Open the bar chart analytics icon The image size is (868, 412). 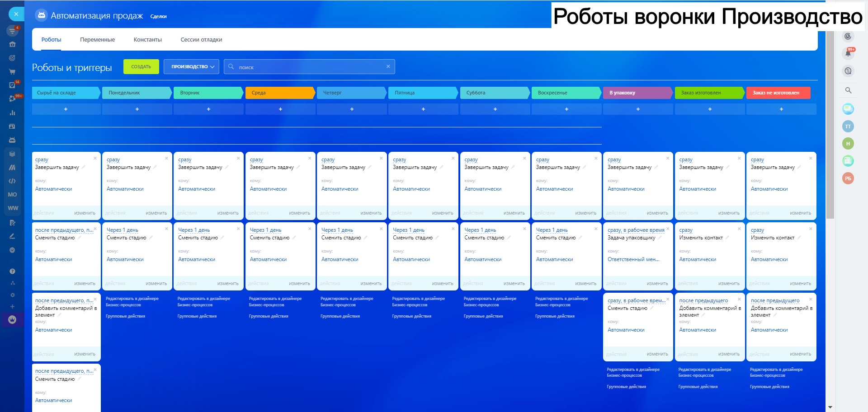(x=13, y=112)
